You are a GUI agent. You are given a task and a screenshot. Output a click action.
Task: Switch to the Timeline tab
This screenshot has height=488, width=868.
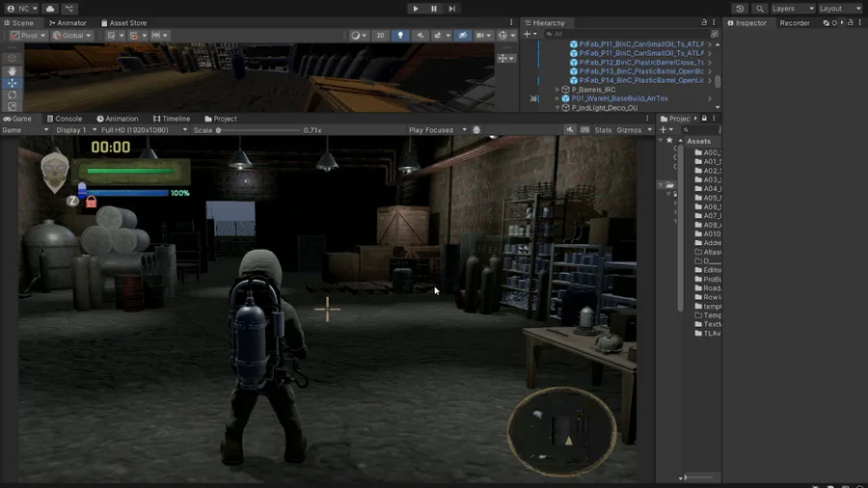pyautogui.click(x=172, y=119)
